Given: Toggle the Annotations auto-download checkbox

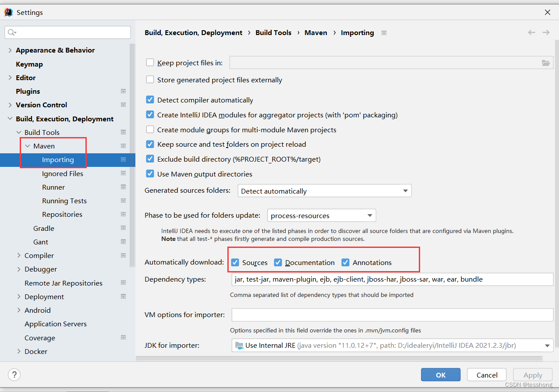Looking at the screenshot, I should click(x=346, y=262).
